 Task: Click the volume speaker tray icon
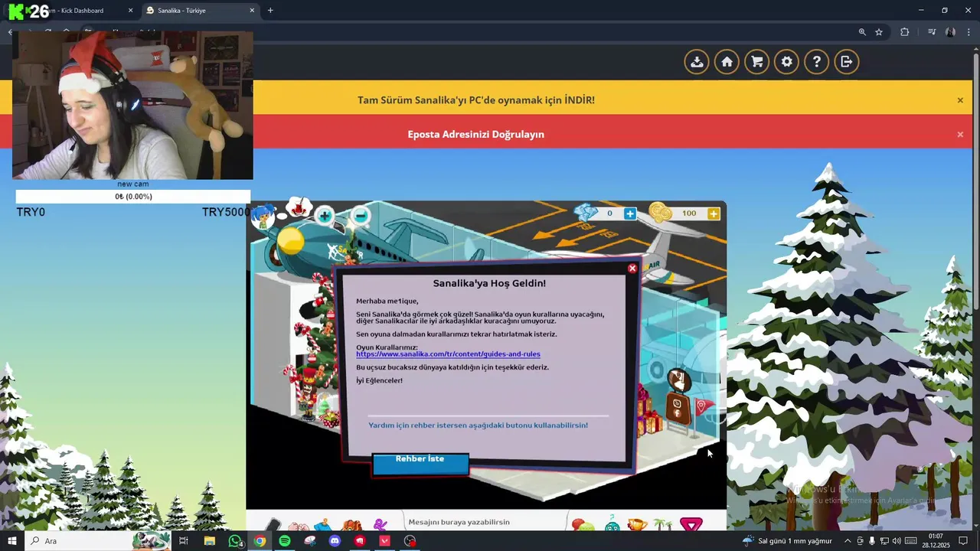click(897, 541)
